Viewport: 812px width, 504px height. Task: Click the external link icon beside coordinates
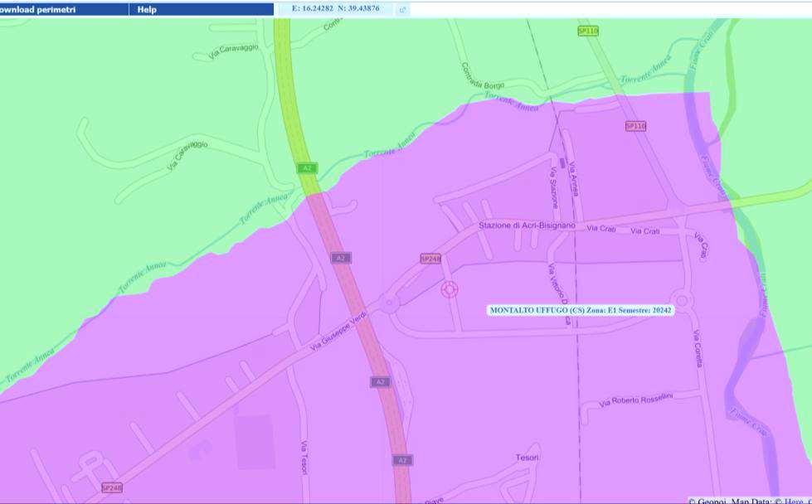pyautogui.click(x=402, y=10)
